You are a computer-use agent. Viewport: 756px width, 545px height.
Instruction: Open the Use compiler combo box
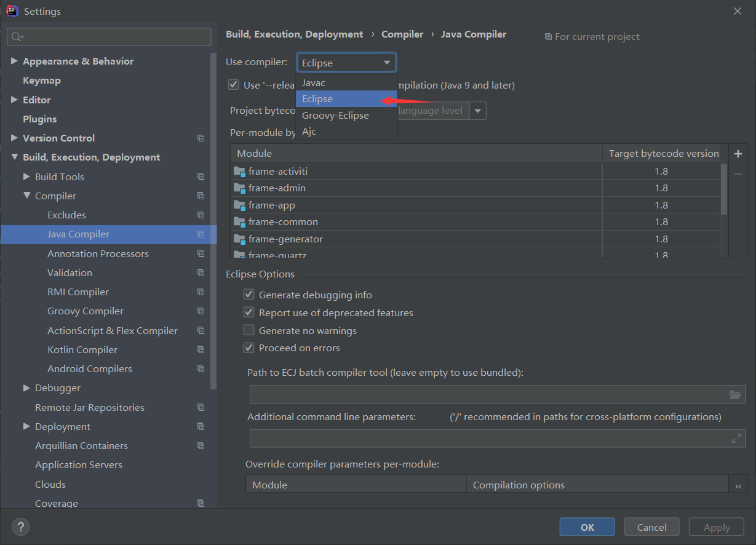point(346,62)
